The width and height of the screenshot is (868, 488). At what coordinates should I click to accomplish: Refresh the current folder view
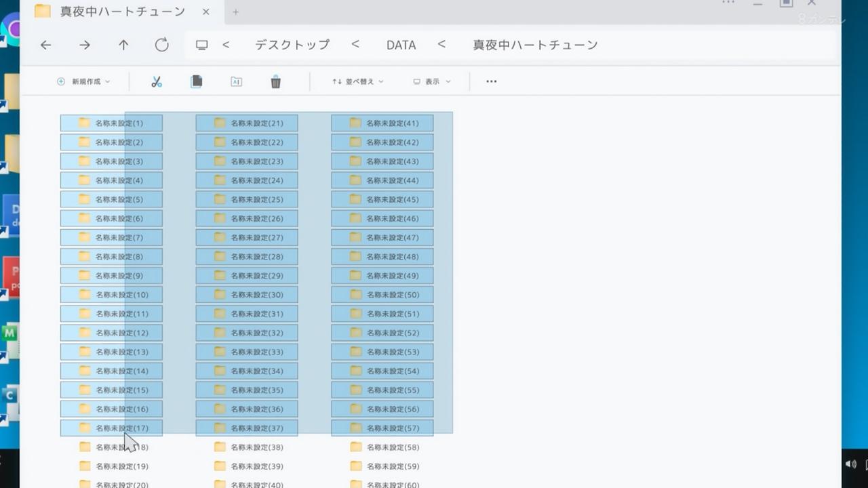pos(161,45)
